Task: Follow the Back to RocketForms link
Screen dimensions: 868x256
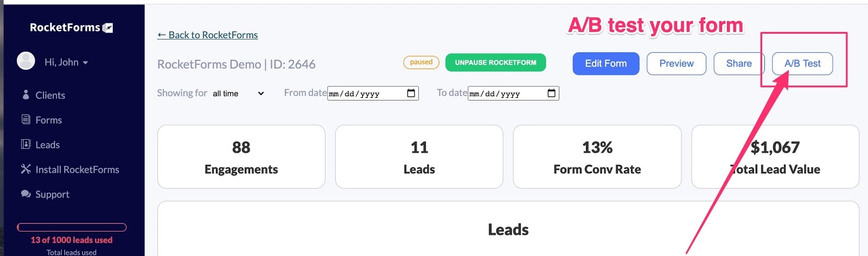Action: [x=207, y=35]
